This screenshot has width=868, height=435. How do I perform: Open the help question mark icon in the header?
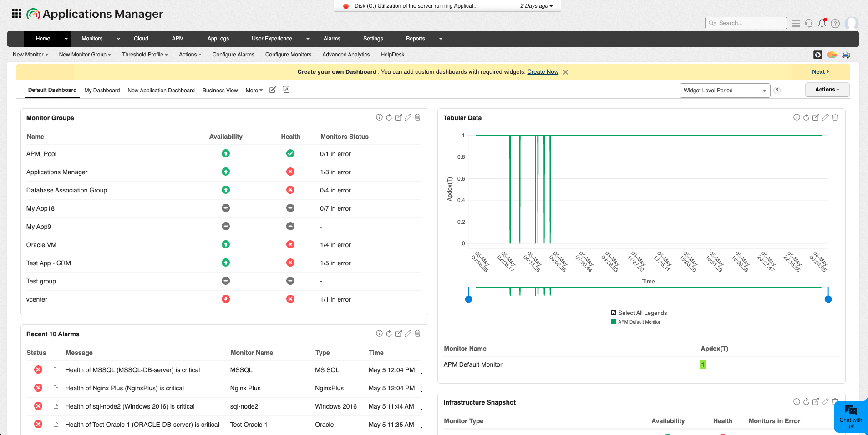tap(835, 24)
